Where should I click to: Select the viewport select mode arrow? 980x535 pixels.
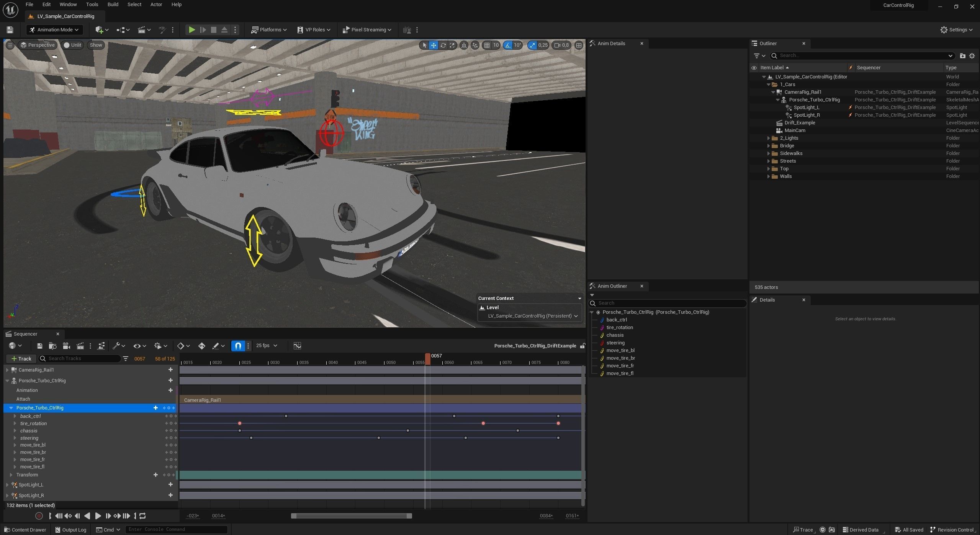click(424, 45)
